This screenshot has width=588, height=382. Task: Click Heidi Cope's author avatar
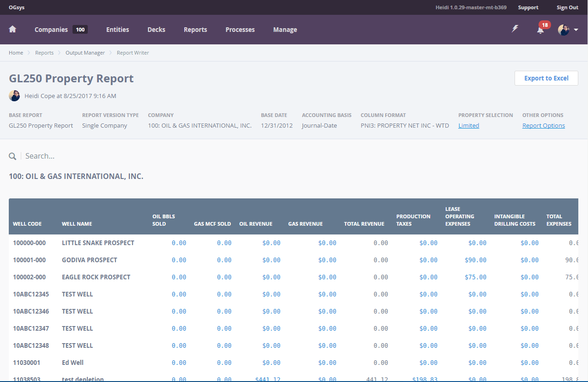pyautogui.click(x=14, y=96)
